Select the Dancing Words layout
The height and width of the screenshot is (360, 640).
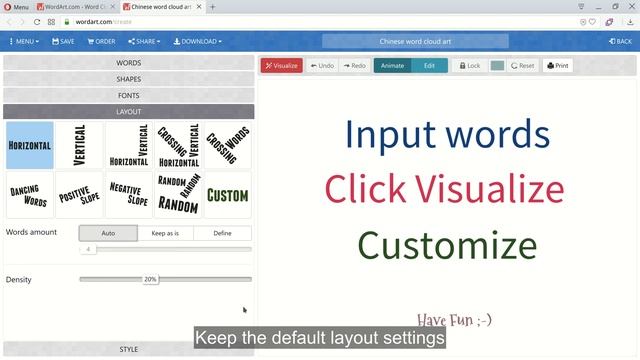30,195
